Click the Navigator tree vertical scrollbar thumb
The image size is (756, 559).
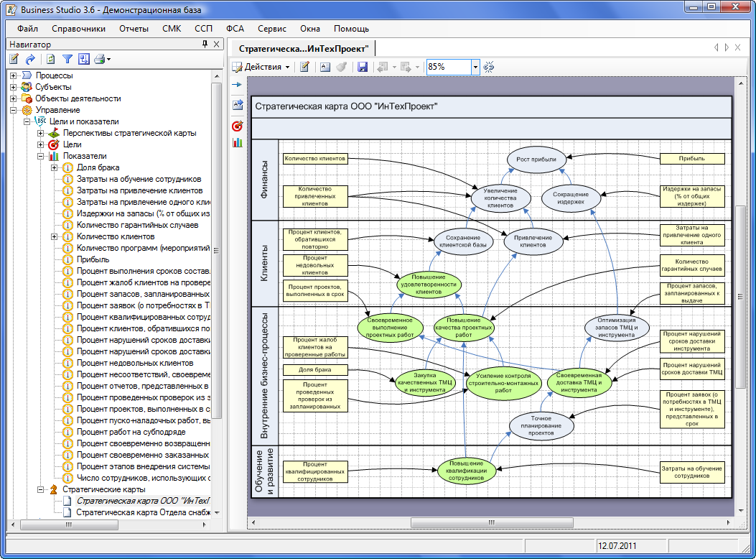(217, 251)
